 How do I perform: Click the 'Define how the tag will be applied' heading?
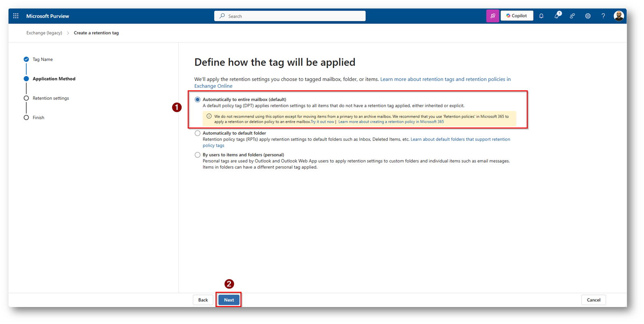pos(275,62)
